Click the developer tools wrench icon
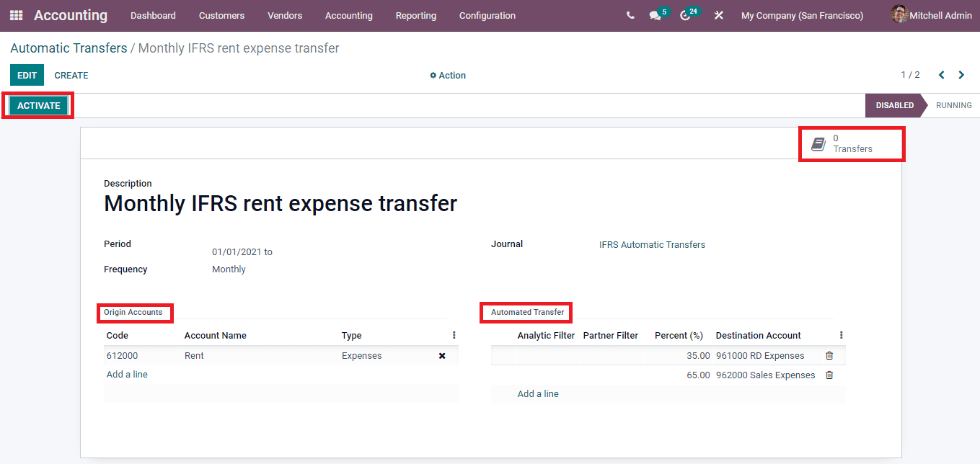 (718, 14)
